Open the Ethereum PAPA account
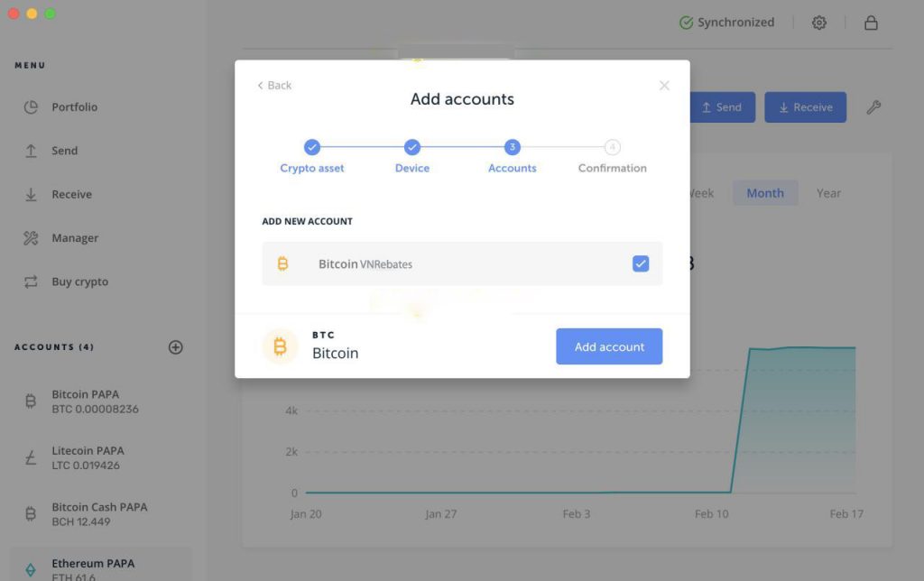924x581 pixels. point(101,564)
